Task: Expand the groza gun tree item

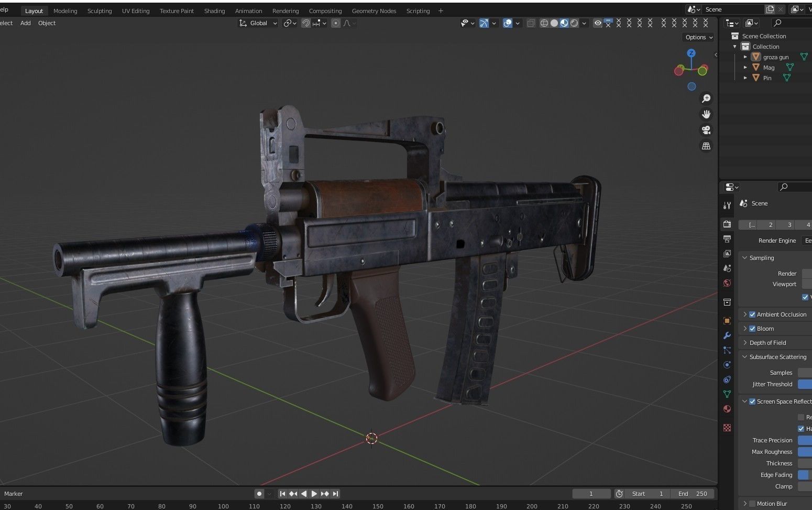Action: (745, 57)
